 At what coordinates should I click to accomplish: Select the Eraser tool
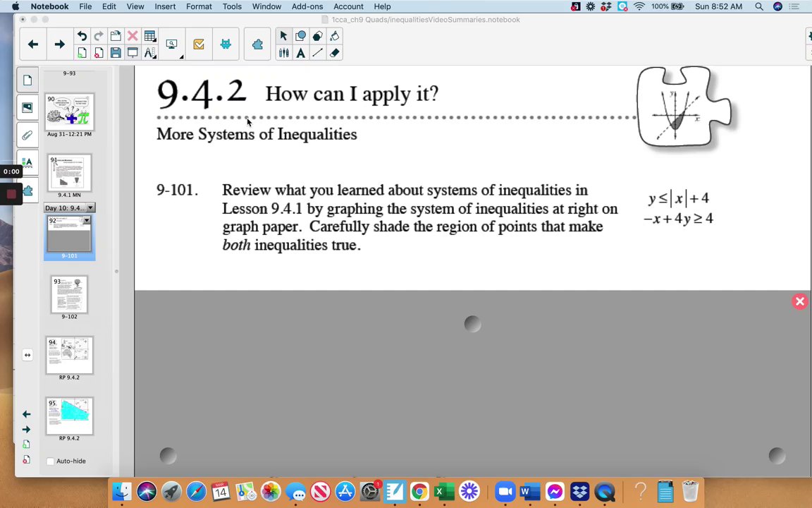coord(335,53)
